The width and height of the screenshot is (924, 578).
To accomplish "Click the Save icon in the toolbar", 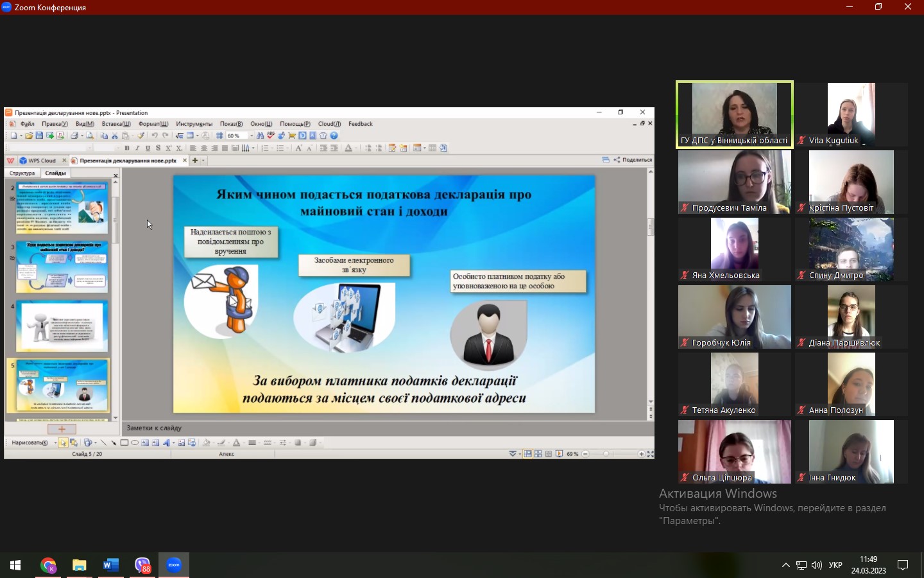I will pos(39,136).
